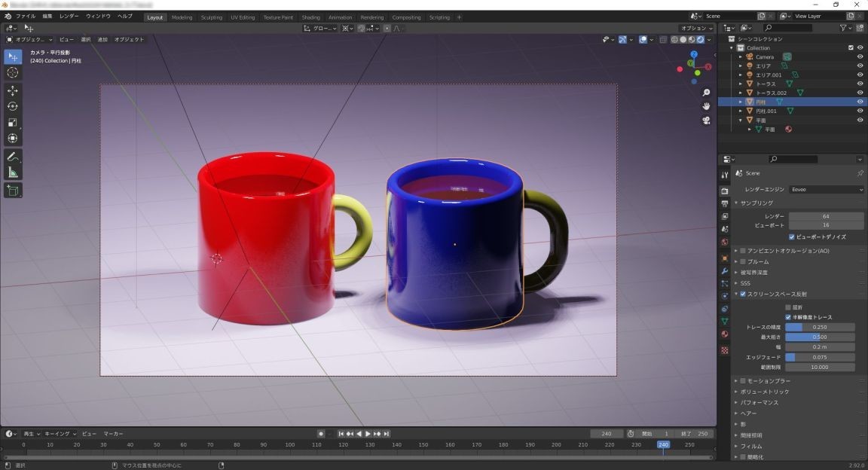Select the Move tool in the left toolbar
Image resolution: width=868 pixels, height=470 pixels.
(x=13, y=90)
